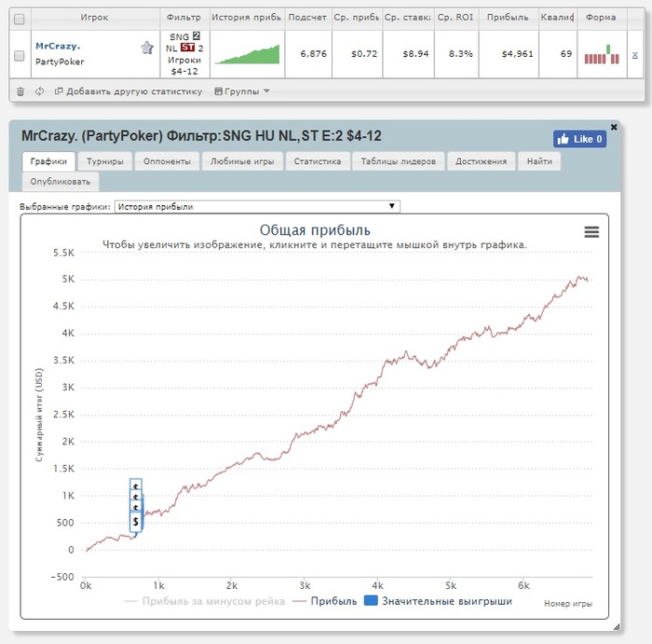The height and width of the screenshot is (644, 652).
Task: Toggle Значительные выигрыши legend series
Action: click(x=439, y=601)
